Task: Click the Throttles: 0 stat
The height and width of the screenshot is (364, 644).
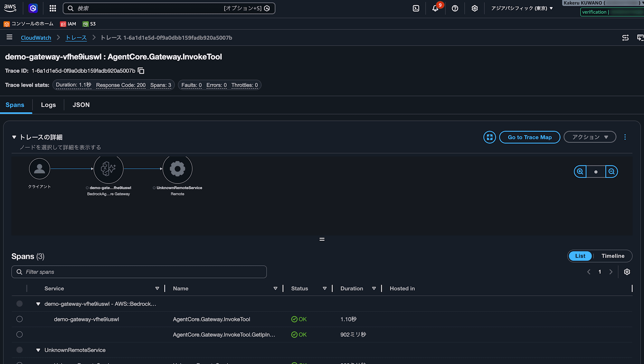Action: (245, 85)
